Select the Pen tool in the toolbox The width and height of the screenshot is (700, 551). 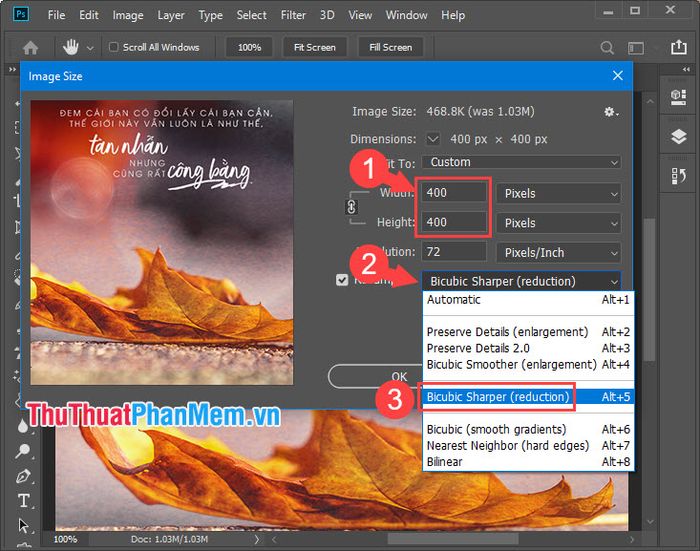[x=23, y=476]
